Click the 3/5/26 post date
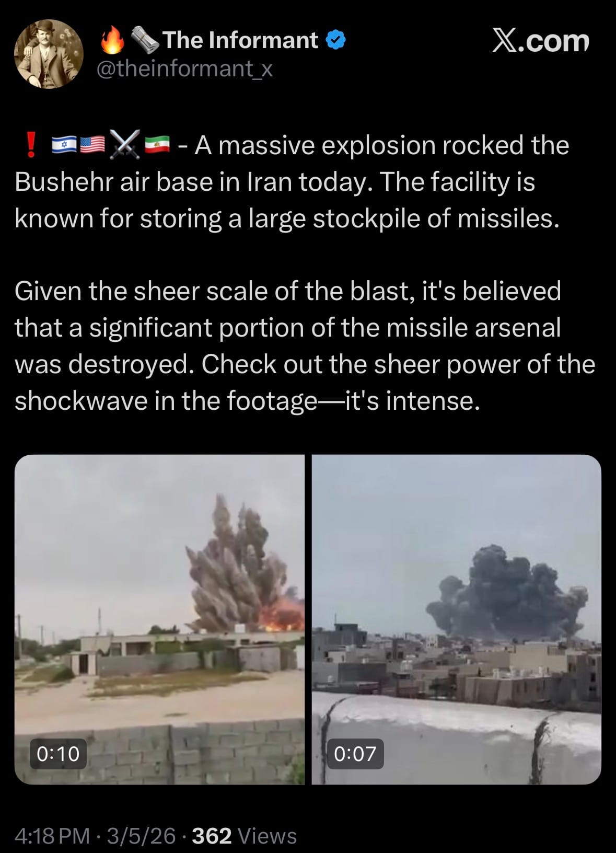This screenshot has height=853, width=616. (141, 836)
